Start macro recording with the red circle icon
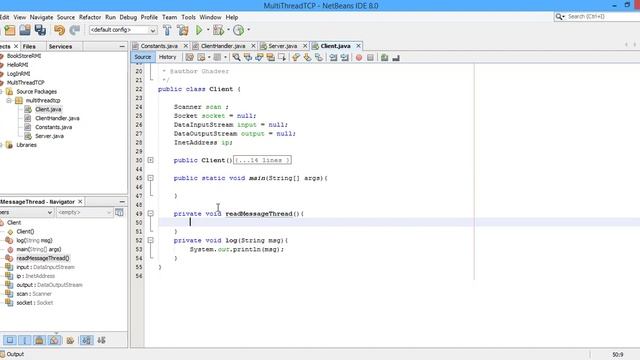 click(x=359, y=58)
